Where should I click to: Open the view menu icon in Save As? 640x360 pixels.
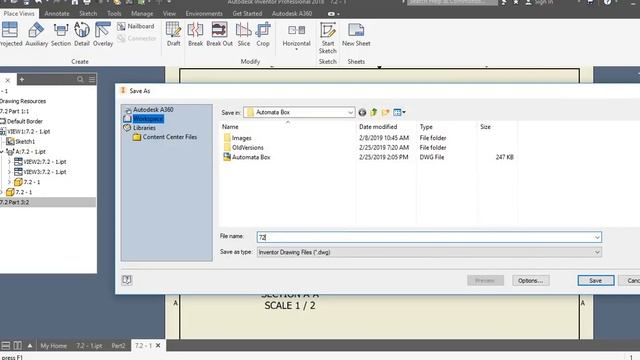399,112
